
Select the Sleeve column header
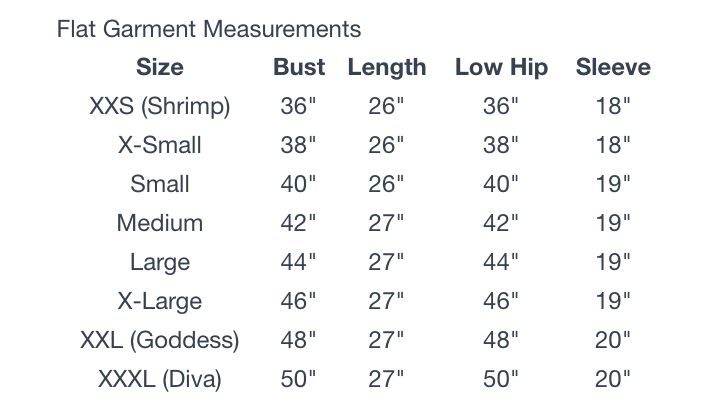coord(613,67)
